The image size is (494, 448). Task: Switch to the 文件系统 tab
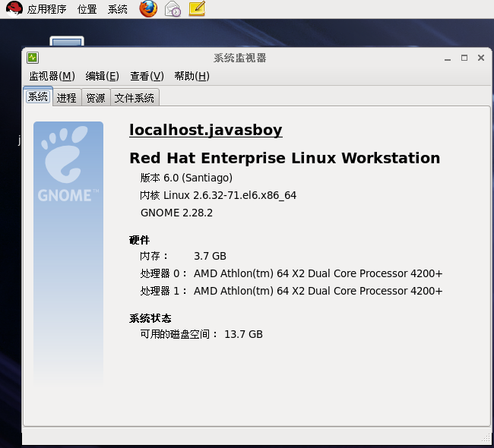point(135,98)
